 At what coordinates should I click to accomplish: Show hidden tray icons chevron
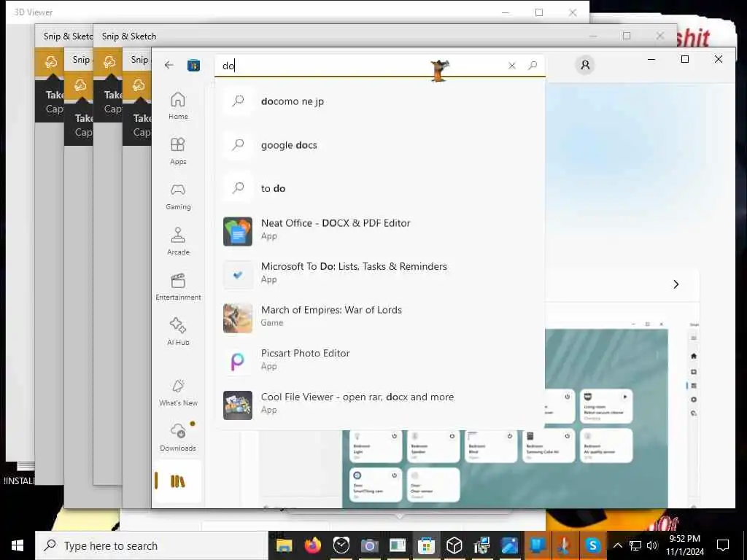[617, 545]
